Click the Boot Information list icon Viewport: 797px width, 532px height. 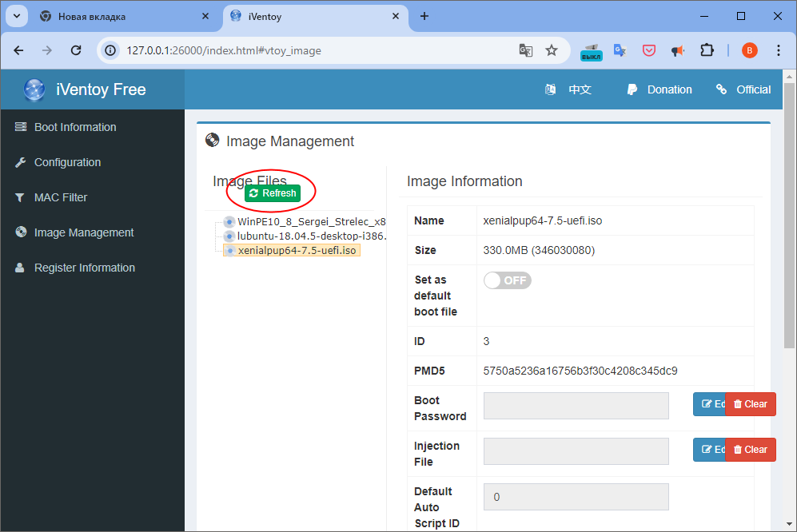(21, 126)
